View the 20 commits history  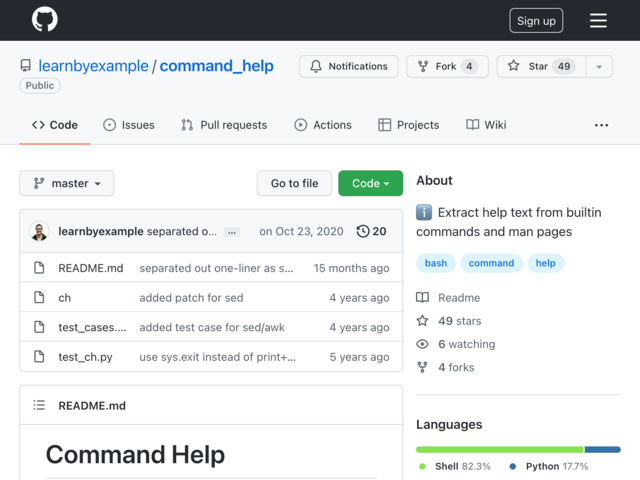pyautogui.click(x=371, y=231)
